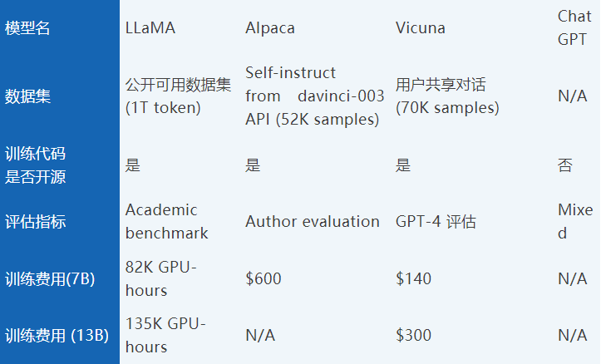Select the GPT-4 评估 cell
The image size is (601, 364).
(x=436, y=222)
